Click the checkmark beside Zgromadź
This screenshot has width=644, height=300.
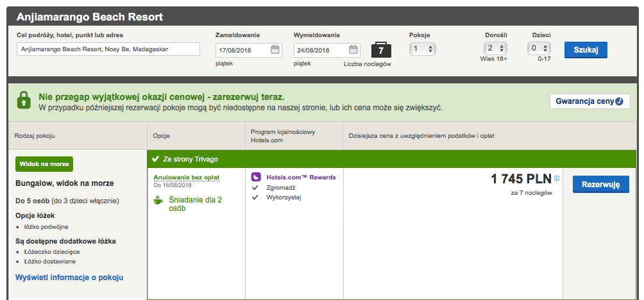[255, 188]
